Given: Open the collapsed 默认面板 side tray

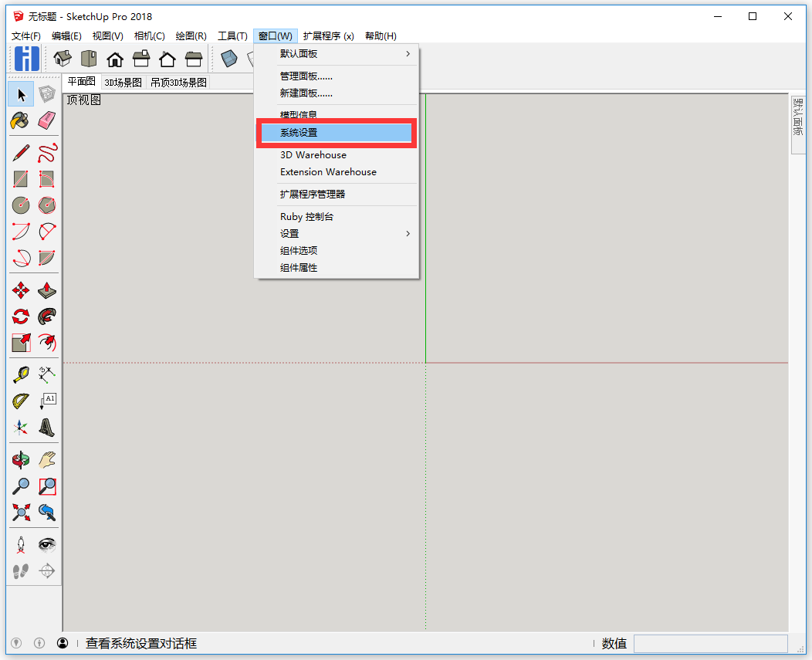Looking at the screenshot, I should [x=799, y=117].
